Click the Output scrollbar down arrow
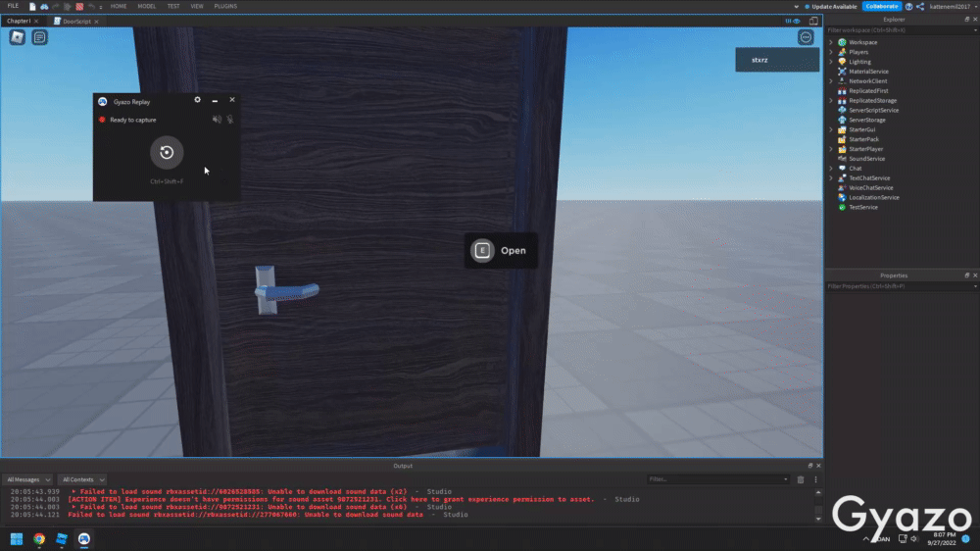This screenshot has width=980, height=551. (x=818, y=519)
